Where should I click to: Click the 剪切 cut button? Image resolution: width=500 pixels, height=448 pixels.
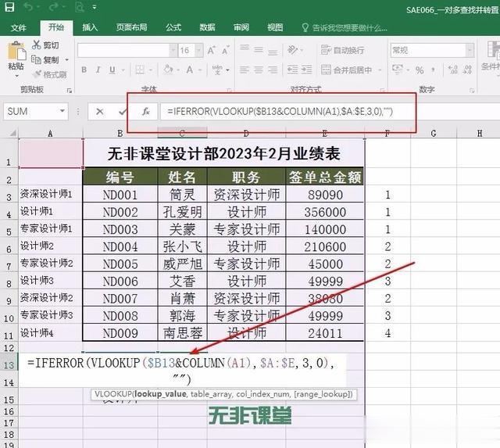[x=45, y=45]
